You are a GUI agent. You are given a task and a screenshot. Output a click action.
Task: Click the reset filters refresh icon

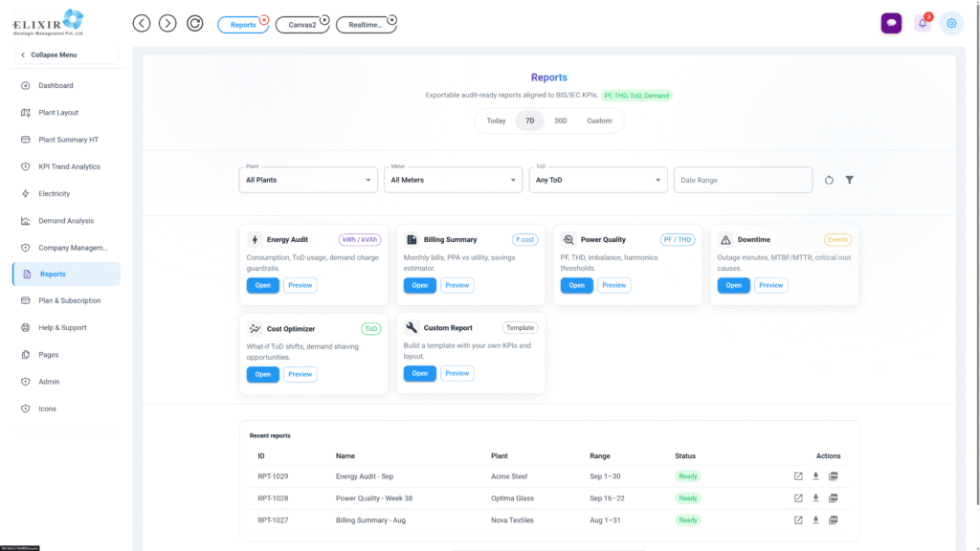coord(829,180)
